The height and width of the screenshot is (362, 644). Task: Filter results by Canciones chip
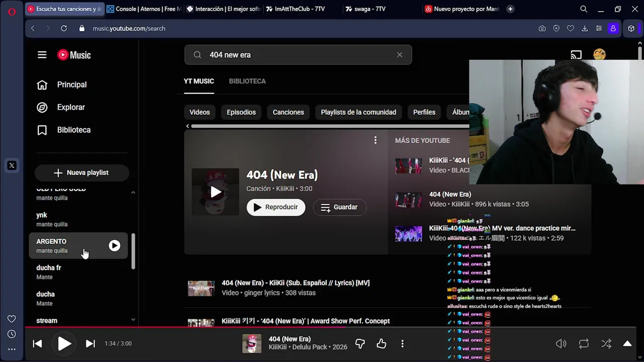[x=288, y=112]
